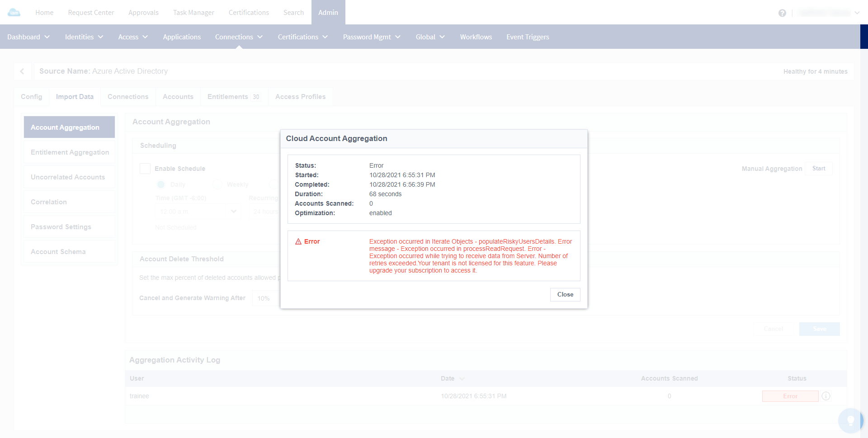The width and height of the screenshot is (868, 438).
Task: Expand the Access dropdown menu
Action: [133, 37]
